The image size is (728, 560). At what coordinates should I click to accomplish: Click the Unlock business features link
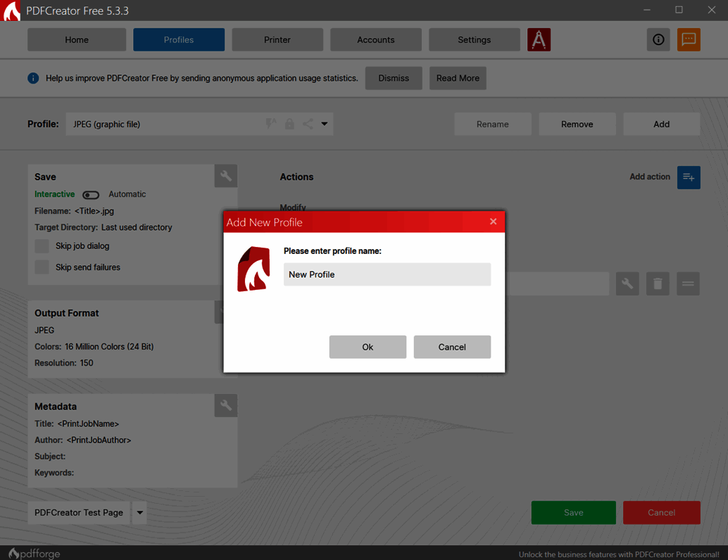click(619, 554)
